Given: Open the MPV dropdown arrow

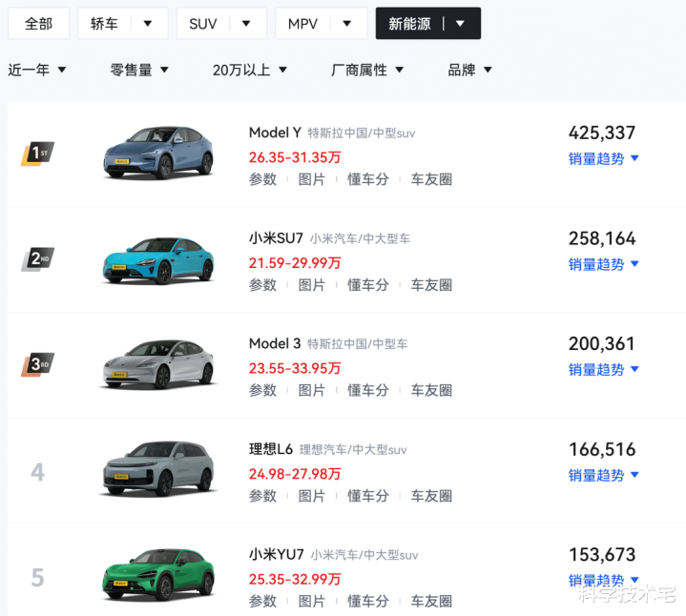Looking at the screenshot, I should click(346, 24).
